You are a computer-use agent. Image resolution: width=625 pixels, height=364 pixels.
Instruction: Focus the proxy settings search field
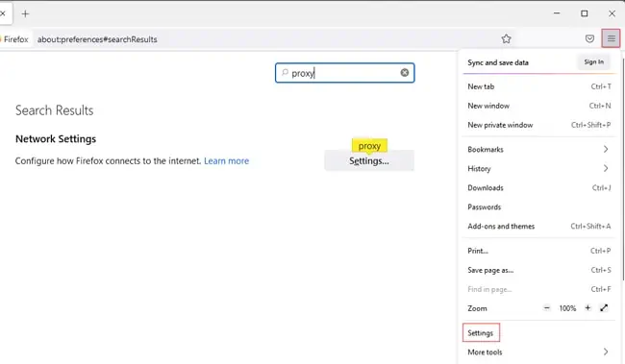click(345, 73)
